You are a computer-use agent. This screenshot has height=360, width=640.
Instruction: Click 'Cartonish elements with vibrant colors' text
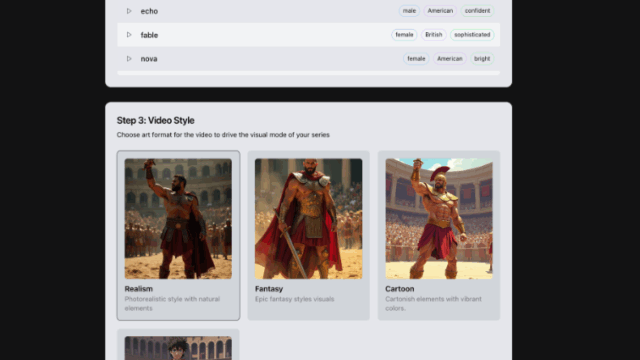[x=433, y=304]
